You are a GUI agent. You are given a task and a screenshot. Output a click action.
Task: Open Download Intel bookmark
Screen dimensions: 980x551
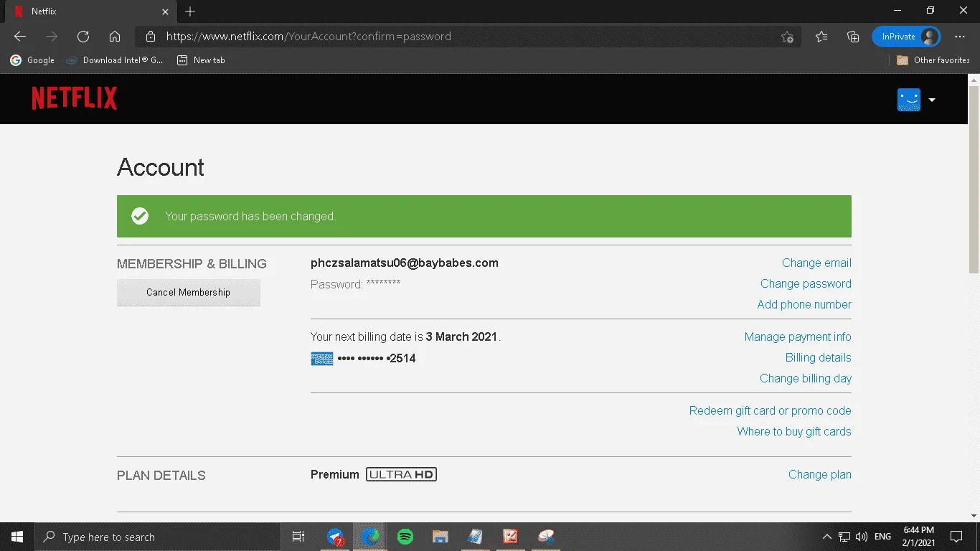coord(115,60)
